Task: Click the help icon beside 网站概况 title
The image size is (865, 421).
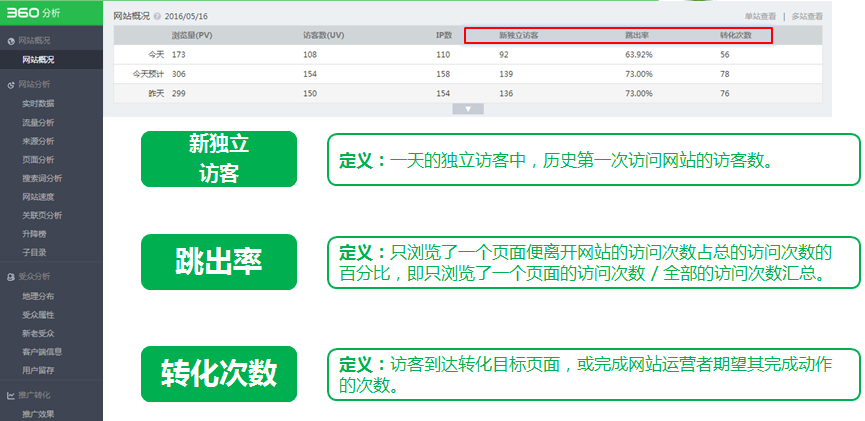Action: [x=157, y=17]
